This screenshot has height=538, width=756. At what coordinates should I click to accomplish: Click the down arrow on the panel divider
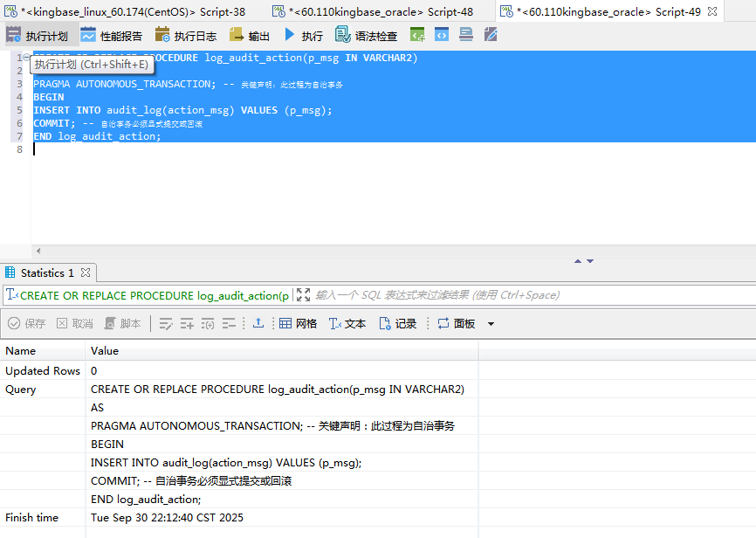[591, 261]
